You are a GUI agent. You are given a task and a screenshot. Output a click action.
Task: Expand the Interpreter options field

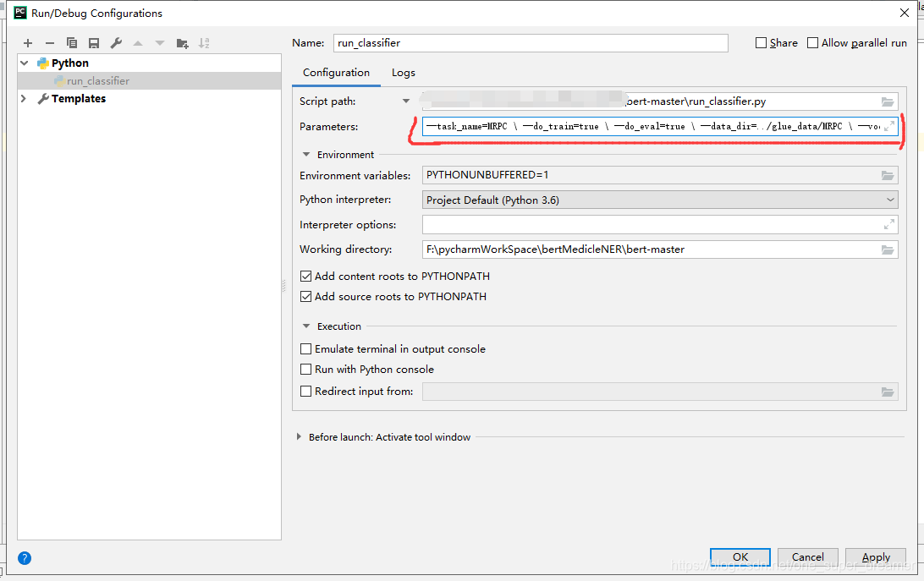click(x=889, y=224)
